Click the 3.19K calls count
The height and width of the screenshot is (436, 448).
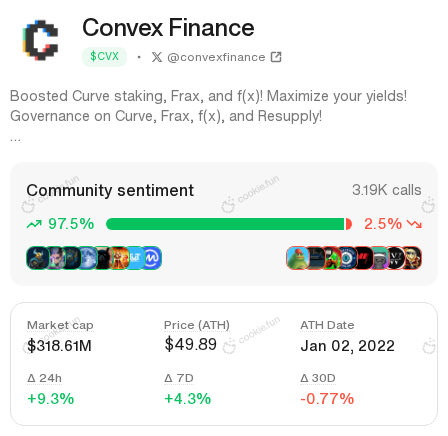click(387, 190)
